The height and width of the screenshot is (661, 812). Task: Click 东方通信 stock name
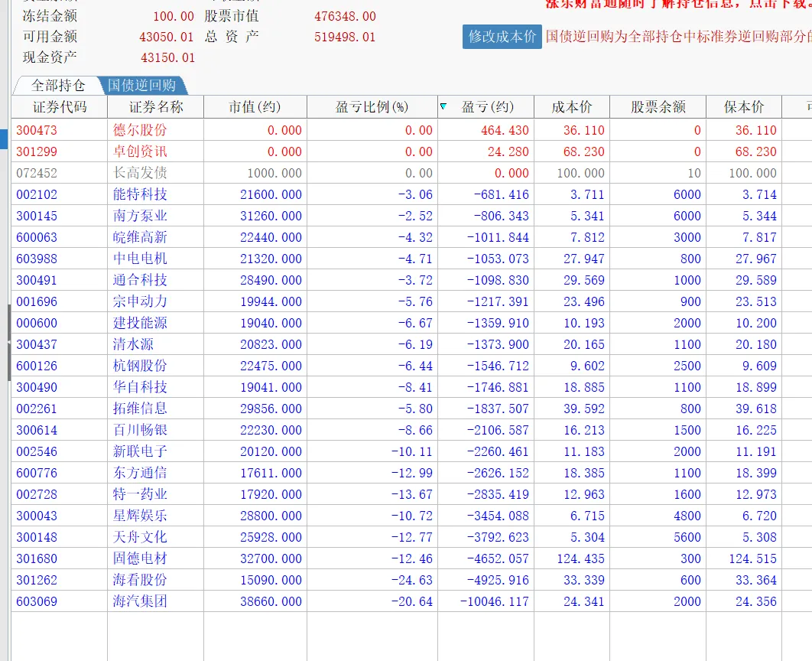point(140,473)
